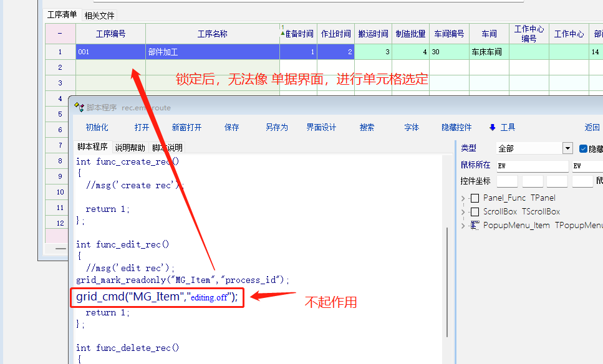This screenshot has width=603, height=364.
Task: Switch to the 说明帮助 tab
Action: click(x=130, y=148)
